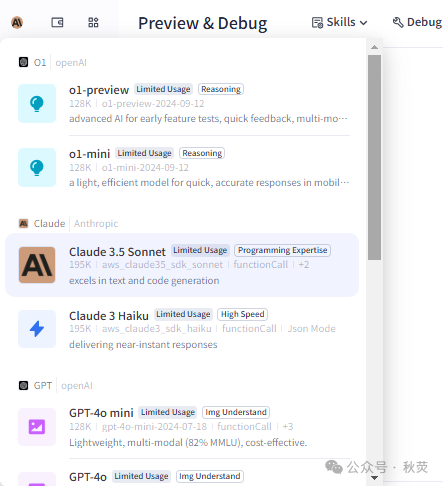443x486 pixels.
Task: Click Limited Usage tag on o1-preview
Action: click(x=163, y=89)
